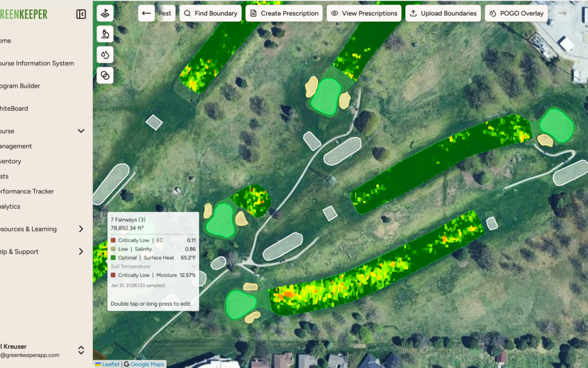
Task: Open Course Information System page
Action: point(37,63)
